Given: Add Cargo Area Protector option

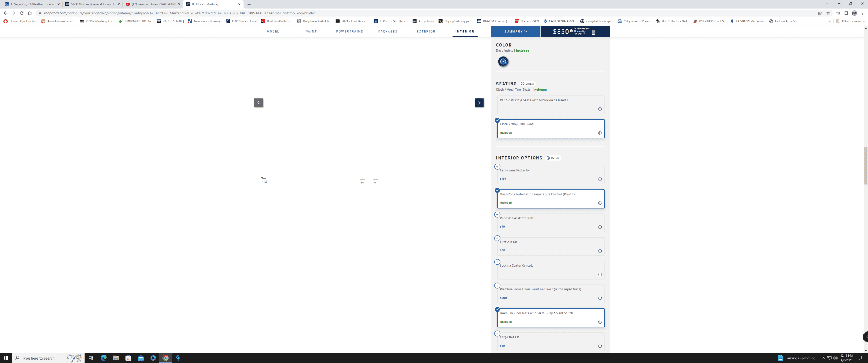Looking at the screenshot, I should [497, 167].
